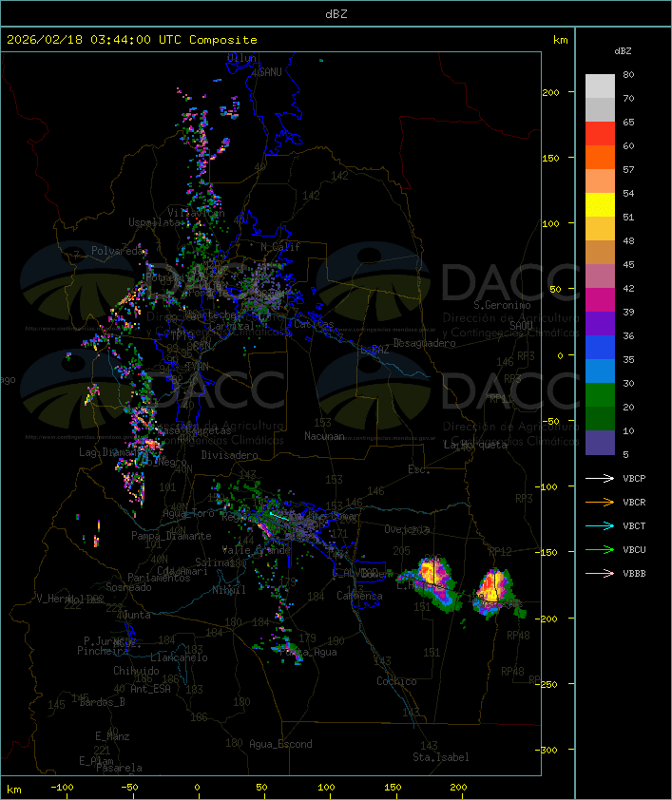
Task: Click the dBZ title at top center
Action: coord(336,13)
